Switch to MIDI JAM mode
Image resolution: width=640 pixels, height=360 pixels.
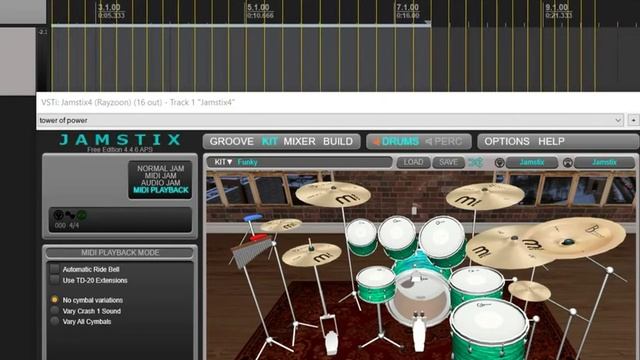pyautogui.click(x=160, y=176)
